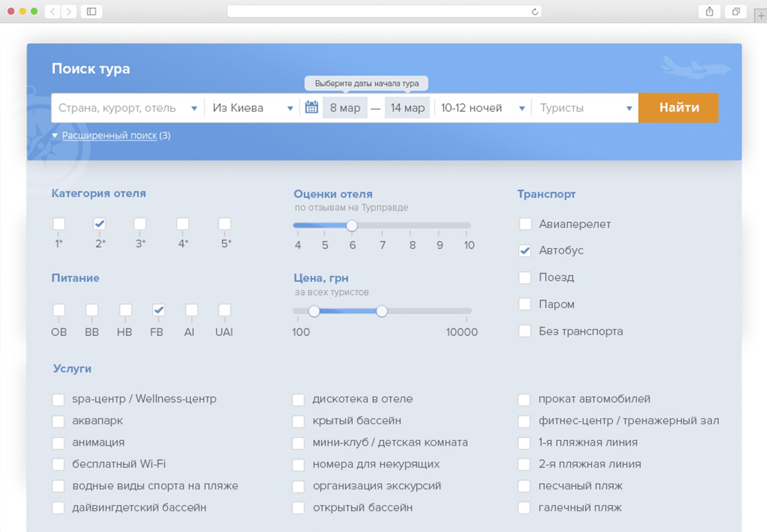The image size is (767, 532).
Task: Click the hotel rating slider handle
Action: 352,226
